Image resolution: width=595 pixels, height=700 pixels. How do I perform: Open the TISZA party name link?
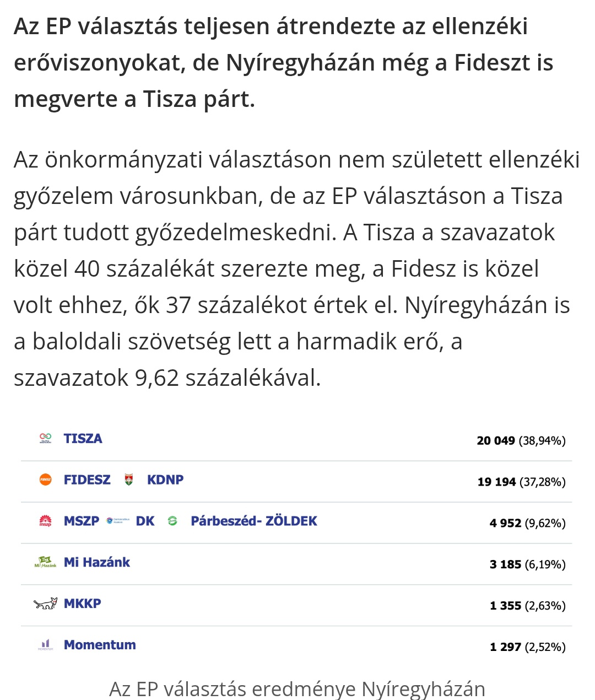83,439
